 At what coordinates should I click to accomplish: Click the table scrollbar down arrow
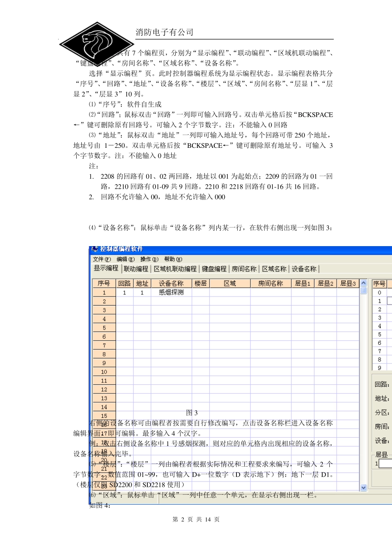point(364,487)
